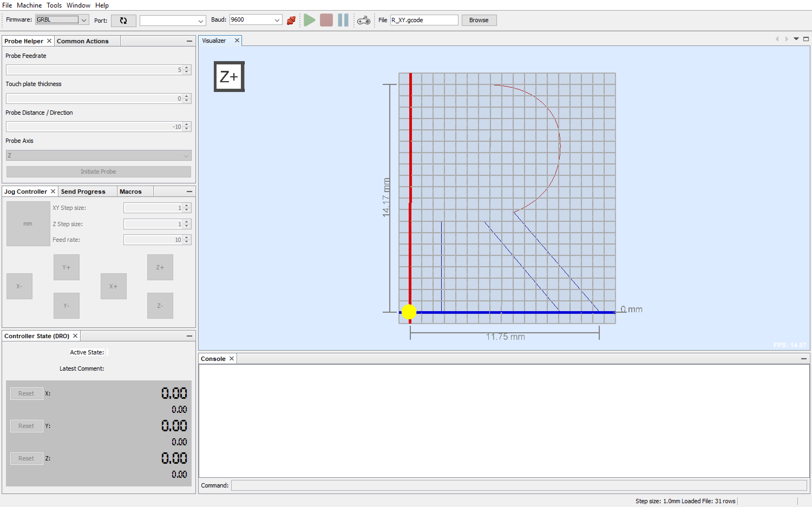Open the Baud rate dropdown
This screenshot has height=507, width=812.
coord(277,20)
